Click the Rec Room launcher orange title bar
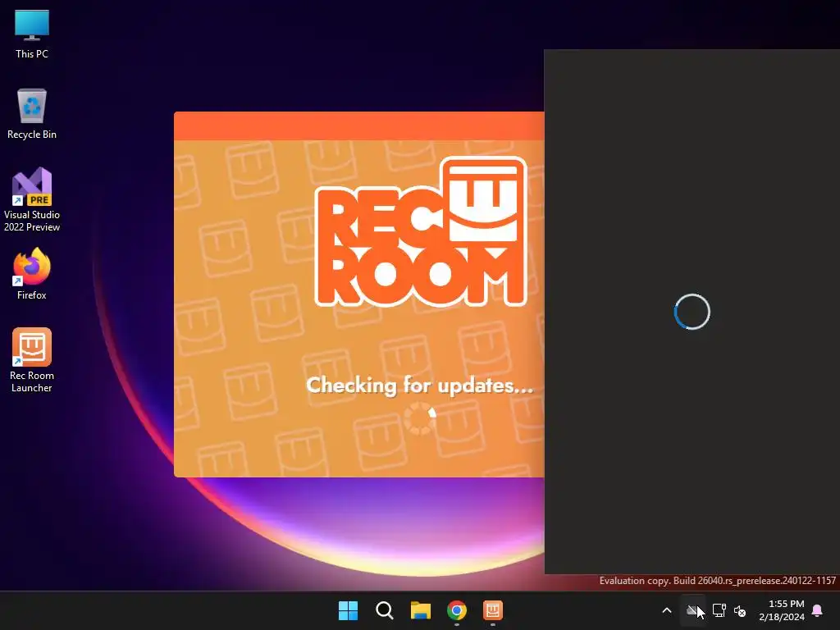 coord(359,126)
